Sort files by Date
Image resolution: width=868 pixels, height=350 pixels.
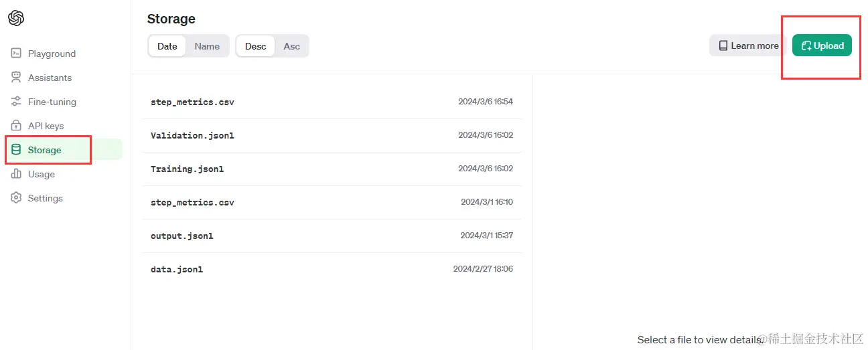pyautogui.click(x=167, y=46)
